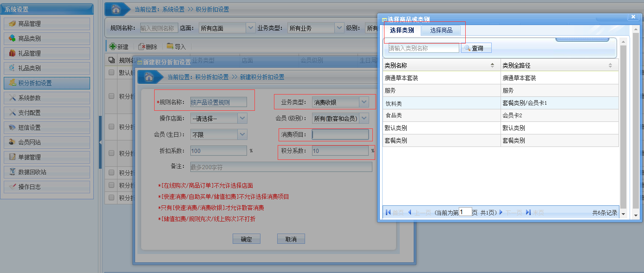Click the 备注 remarks field
The image size is (644, 273).
point(281,167)
